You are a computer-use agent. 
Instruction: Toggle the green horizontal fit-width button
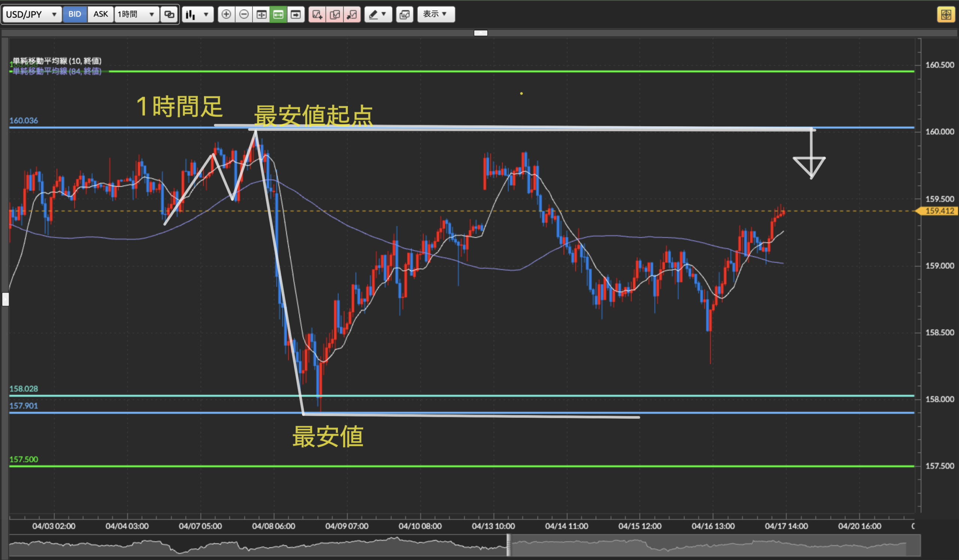(x=279, y=15)
